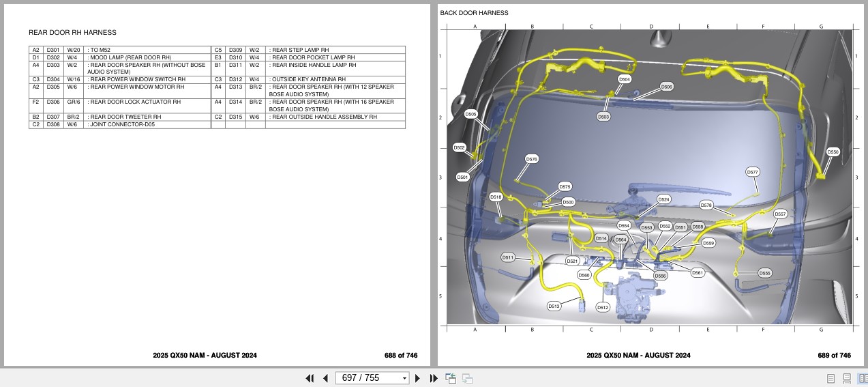Screen dimensions: 868x387
Task: Click table cell D301
Action: pyautogui.click(x=53, y=50)
